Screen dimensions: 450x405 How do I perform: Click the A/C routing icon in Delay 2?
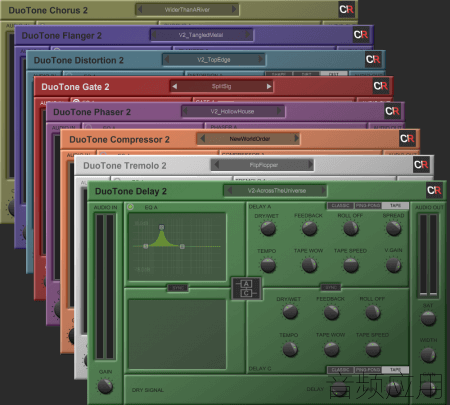pyautogui.click(x=247, y=288)
